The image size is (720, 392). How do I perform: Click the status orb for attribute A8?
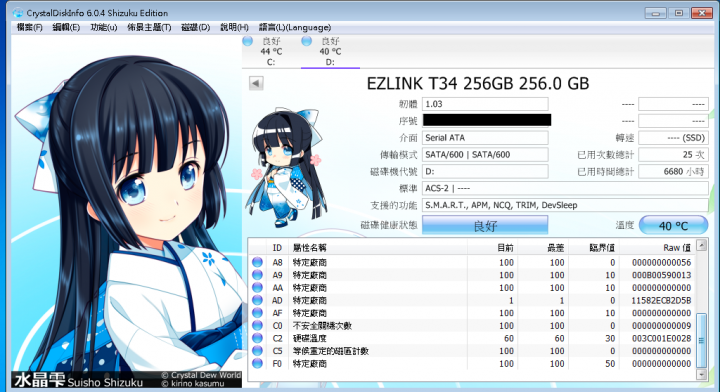click(257, 262)
